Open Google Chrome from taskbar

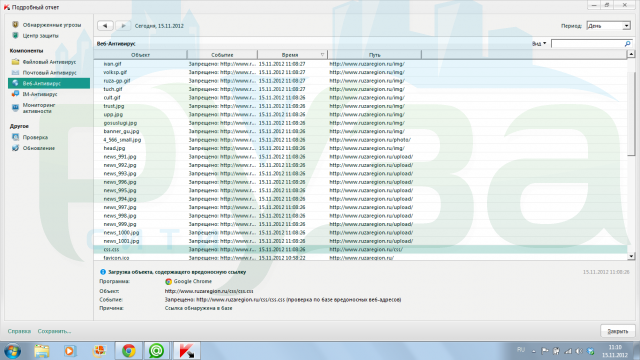[129, 351]
